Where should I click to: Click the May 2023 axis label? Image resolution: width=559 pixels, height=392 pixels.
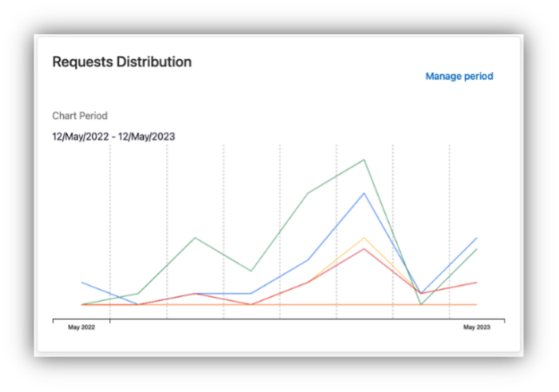tap(477, 327)
